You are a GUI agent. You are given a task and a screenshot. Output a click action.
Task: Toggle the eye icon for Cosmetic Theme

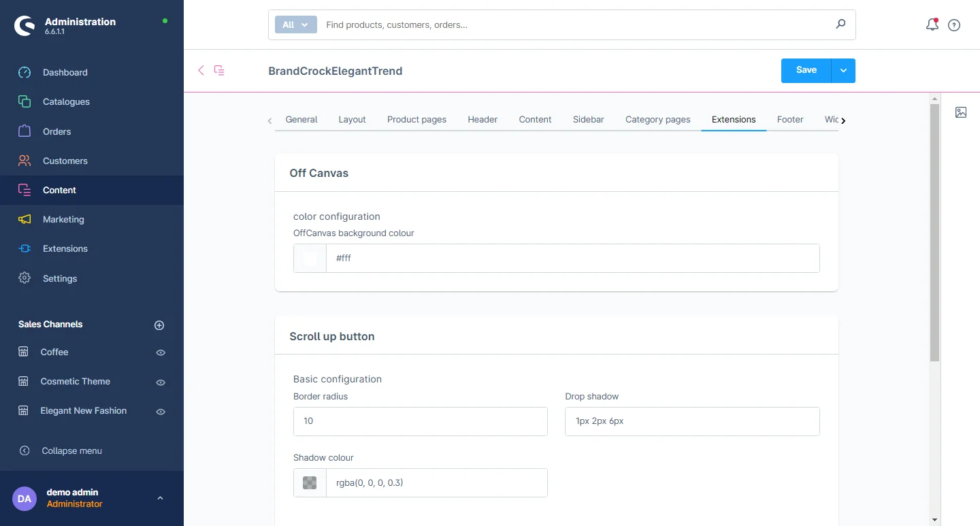coord(161,382)
